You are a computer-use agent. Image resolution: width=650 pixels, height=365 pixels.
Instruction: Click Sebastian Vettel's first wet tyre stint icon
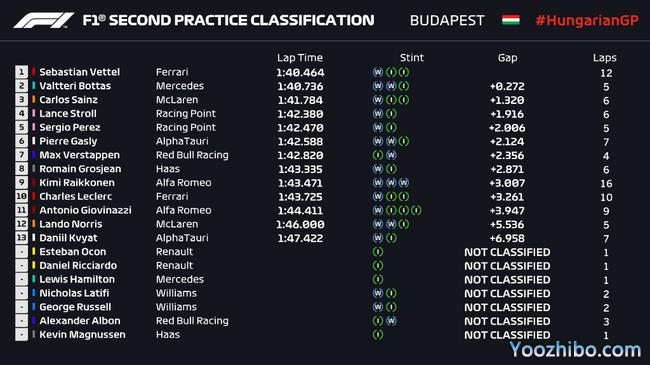click(x=378, y=72)
